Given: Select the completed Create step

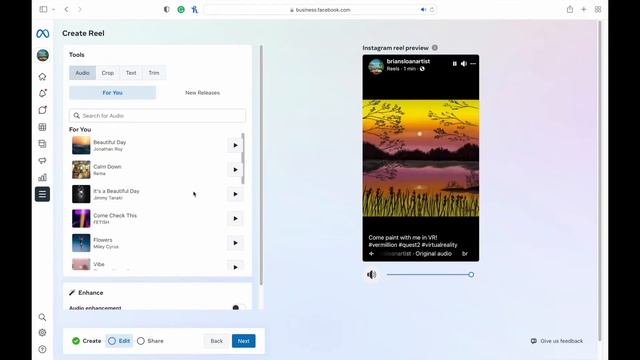Looking at the screenshot, I should 87,341.
